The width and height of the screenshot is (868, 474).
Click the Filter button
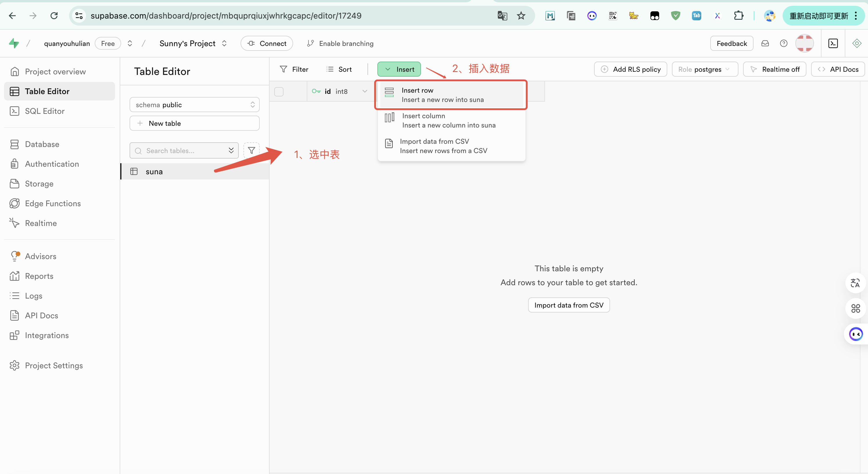(294, 69)
